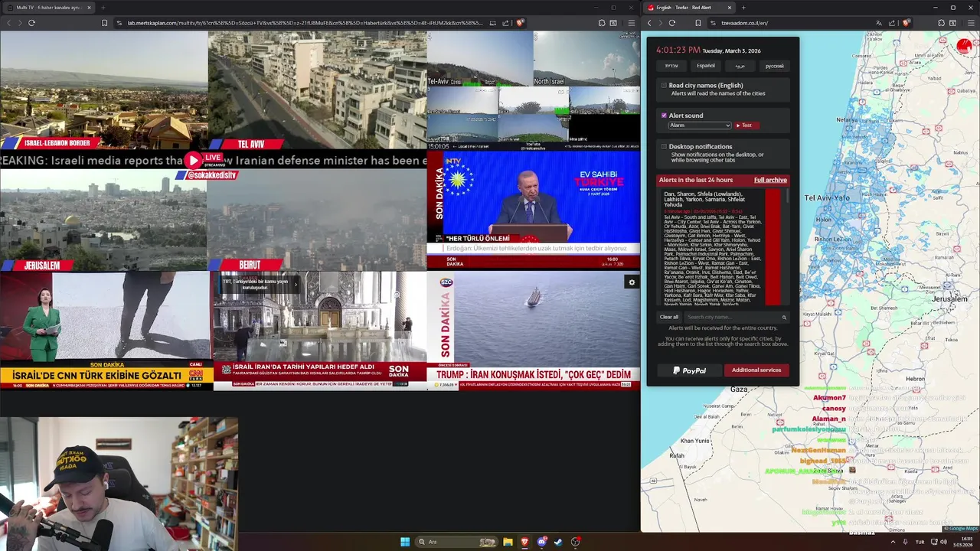The image size is (980, 551).
Task: Click the Tel Aviv street camera feed
Action: click(317, 90)
